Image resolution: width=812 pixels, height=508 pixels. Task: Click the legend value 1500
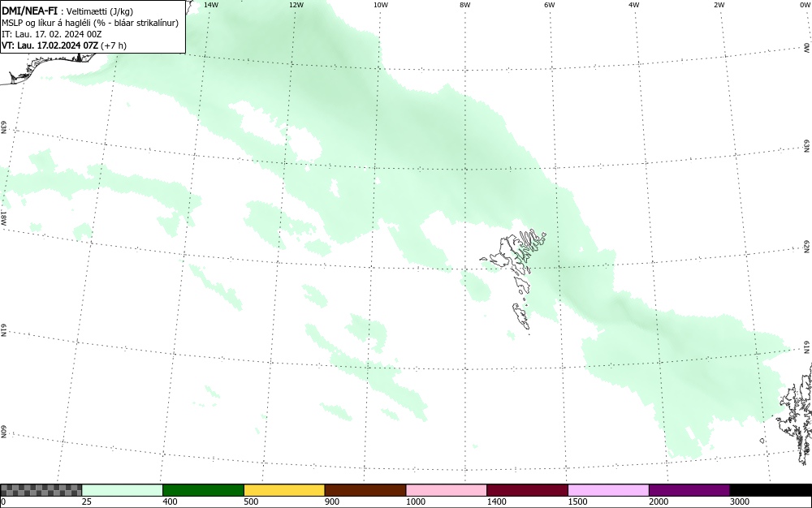(x=577, y=502)
